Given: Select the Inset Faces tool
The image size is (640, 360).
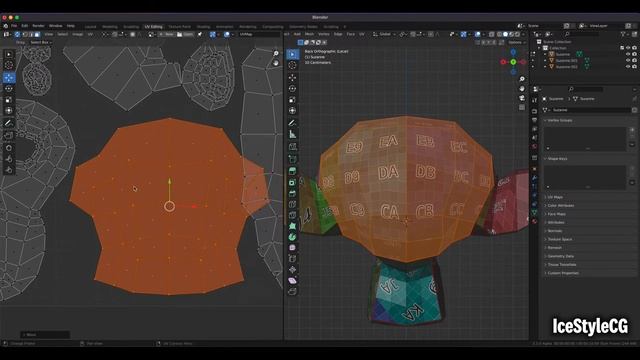Looking at the screenshot, I should coord(292,182).
